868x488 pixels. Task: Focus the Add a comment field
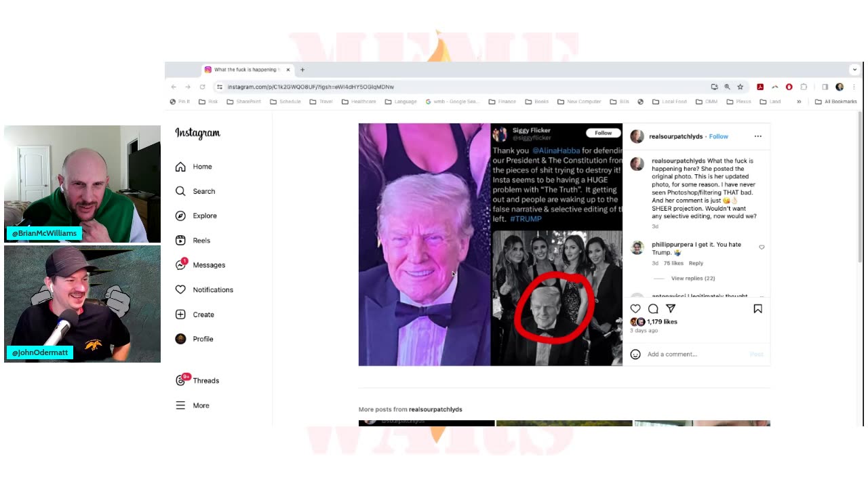point(696,354)
